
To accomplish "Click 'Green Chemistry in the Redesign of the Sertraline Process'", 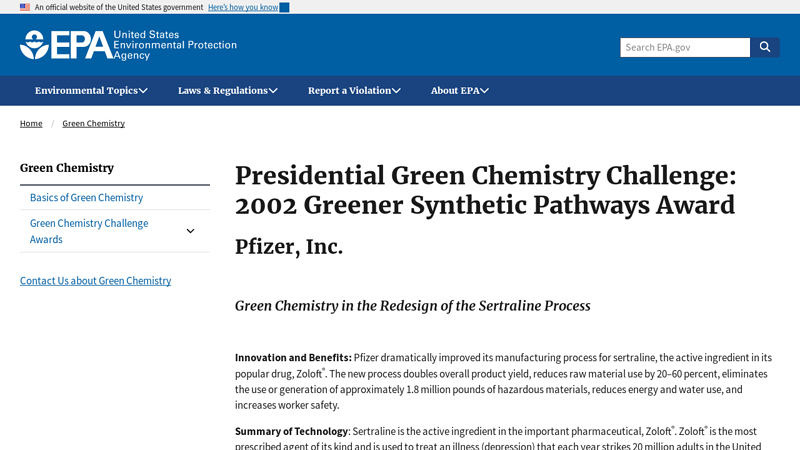I will (412, 306).
